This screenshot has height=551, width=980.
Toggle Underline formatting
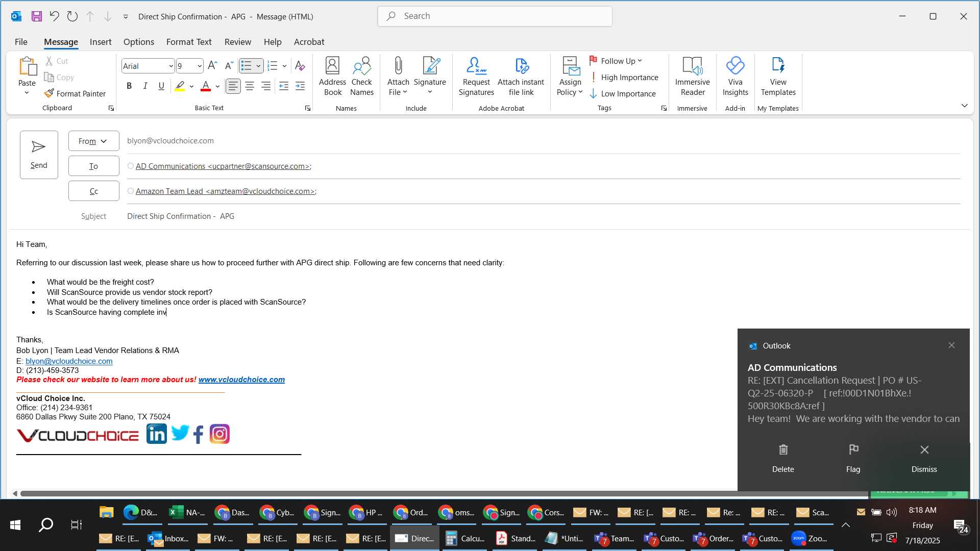[161, 86]
